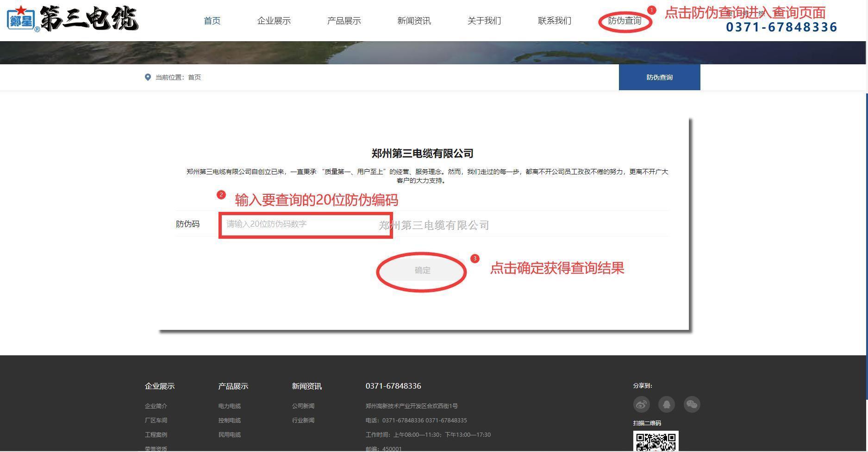868x452 pixels.
Task: Share the page to QQ
Action: point(667,404)
